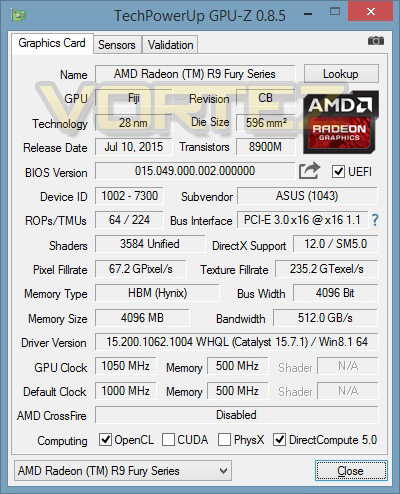Screen dimensions: 400x494
Task: Click the BIOS export share icon
Action: (x=309, y=171)
